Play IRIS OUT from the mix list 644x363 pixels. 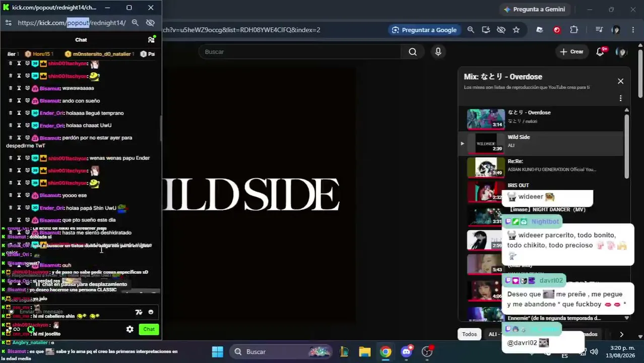click(519, 186)
